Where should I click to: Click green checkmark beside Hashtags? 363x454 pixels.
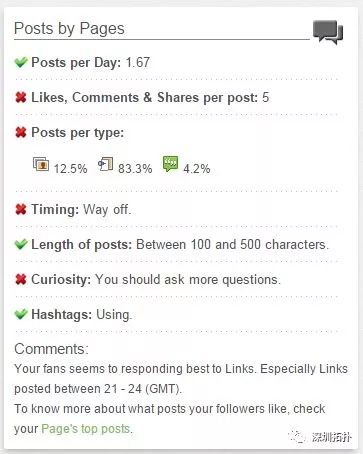[x=21, y=314]
